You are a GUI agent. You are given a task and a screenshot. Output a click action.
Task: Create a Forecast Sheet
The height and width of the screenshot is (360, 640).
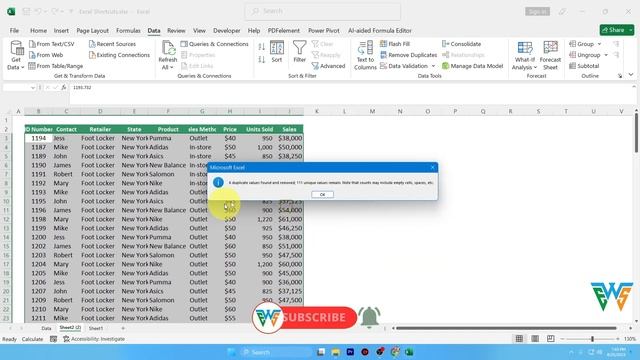coord(550,56)
